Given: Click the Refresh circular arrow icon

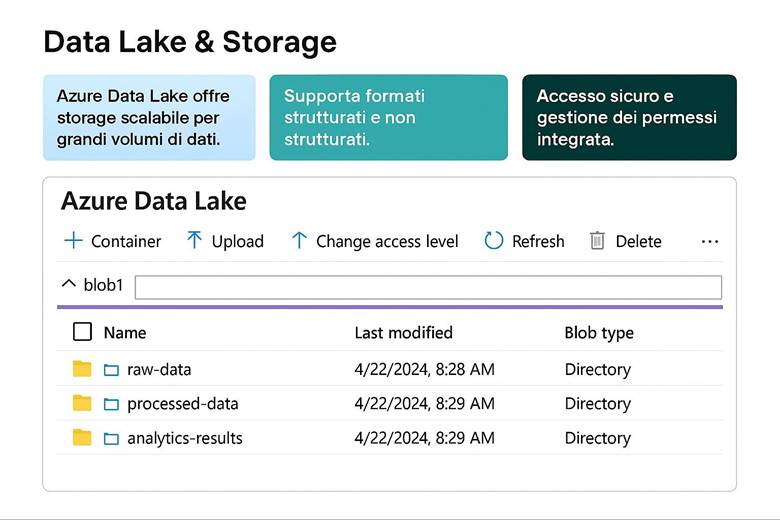Looking at the screenshot, I should pyautogui.click(x=493, y=241).
